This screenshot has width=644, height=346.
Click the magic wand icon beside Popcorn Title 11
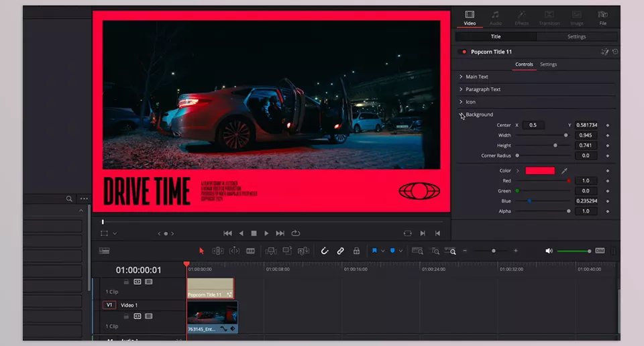coord(604,52)
